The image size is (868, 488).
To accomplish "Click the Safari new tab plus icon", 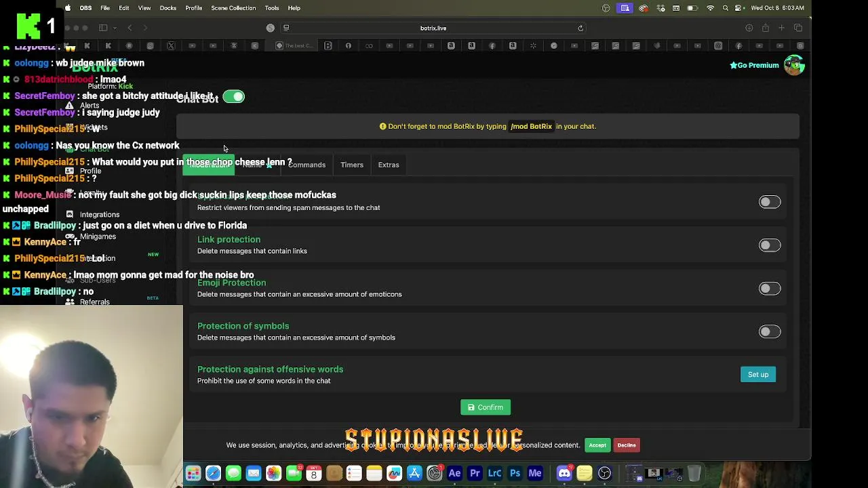I will (x=781, y=28).
